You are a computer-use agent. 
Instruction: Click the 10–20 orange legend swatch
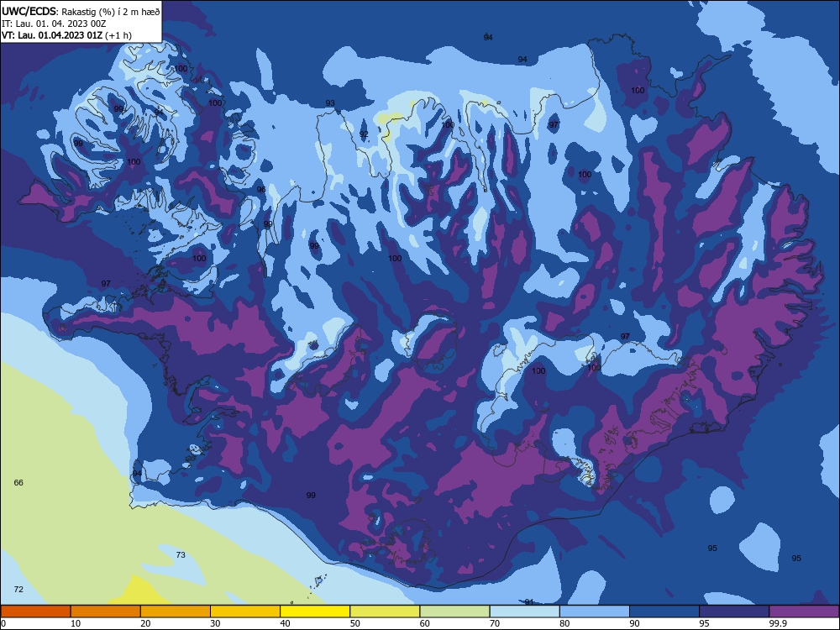(x=106, y=612)
